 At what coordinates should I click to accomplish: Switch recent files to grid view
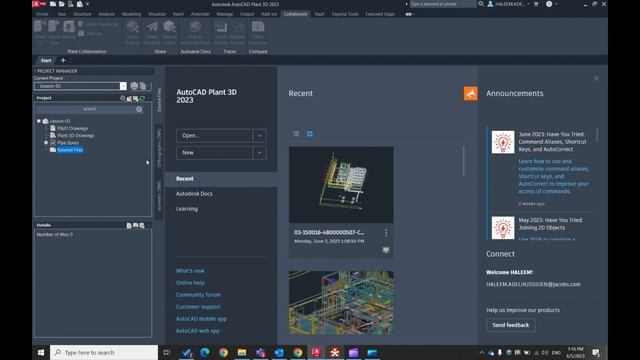(310, 134)
